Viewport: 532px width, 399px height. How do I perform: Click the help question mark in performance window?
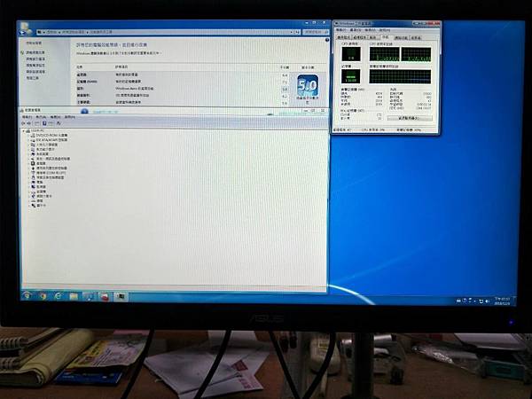[327, 40]
